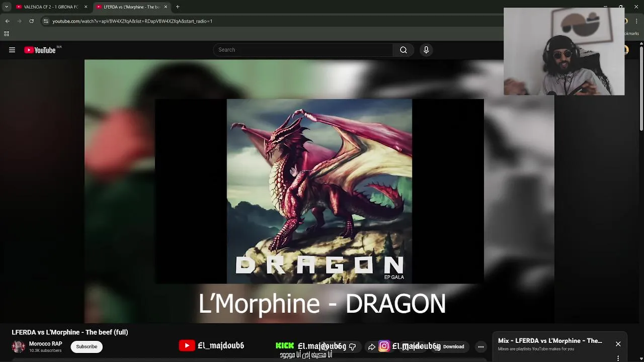Close the LFERDA vs L'Morphine tab
This screenshot has width=644, height=362.
[x=166, y=7]
